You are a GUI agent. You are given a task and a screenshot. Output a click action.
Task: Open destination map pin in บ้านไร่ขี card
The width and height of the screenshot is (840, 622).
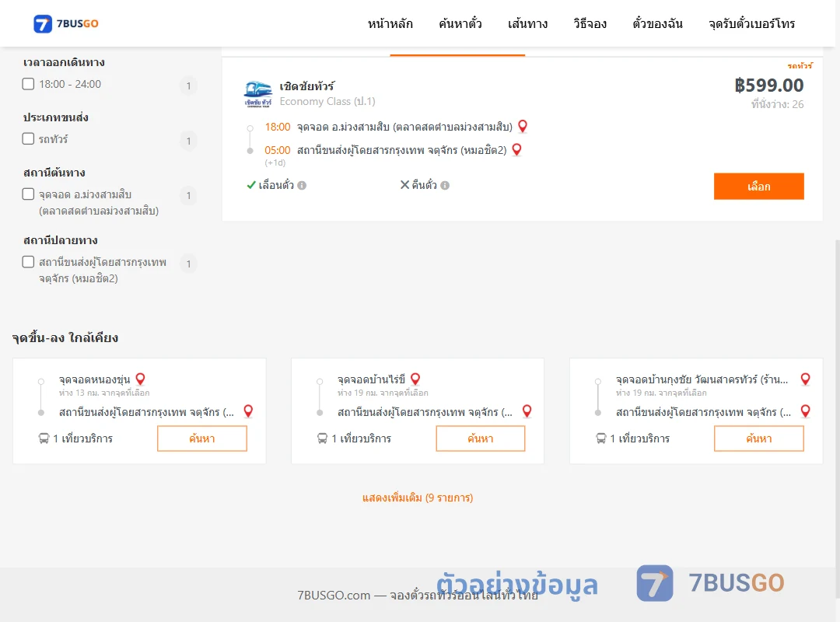pyautogui.click(x=527, y=411)
